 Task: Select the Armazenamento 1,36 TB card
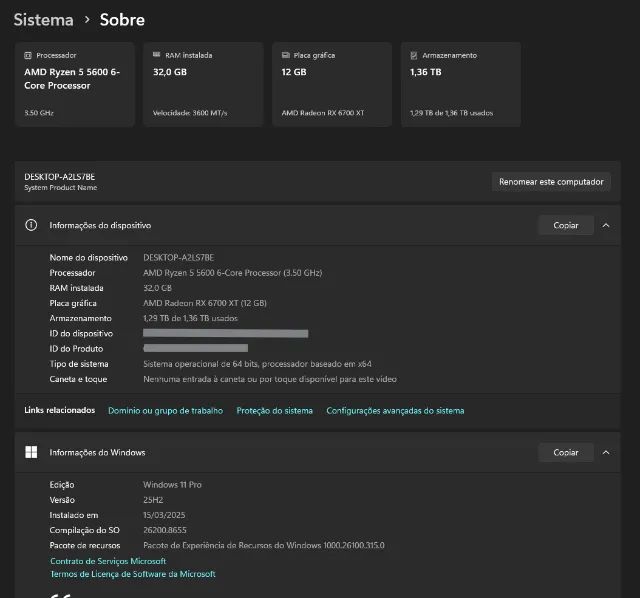pos(461,84)
